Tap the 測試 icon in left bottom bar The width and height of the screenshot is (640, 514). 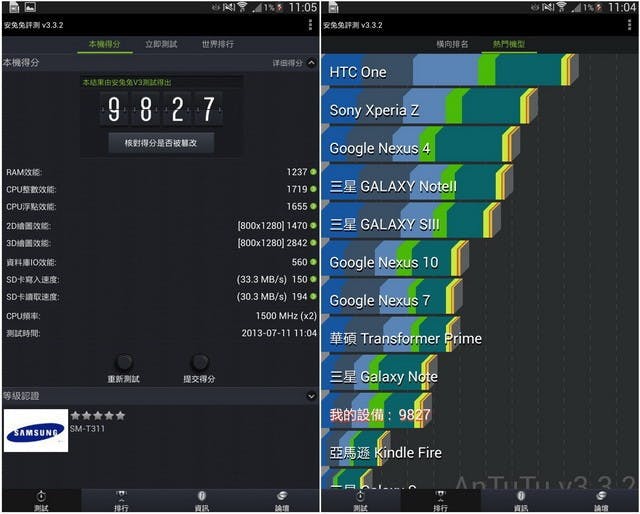coord(41,501)
